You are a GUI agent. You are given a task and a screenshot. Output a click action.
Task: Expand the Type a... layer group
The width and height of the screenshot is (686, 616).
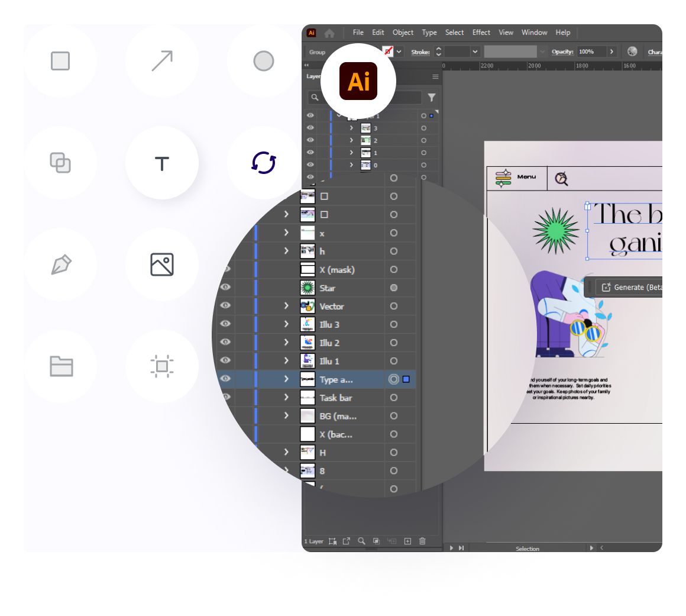[286, 379]
